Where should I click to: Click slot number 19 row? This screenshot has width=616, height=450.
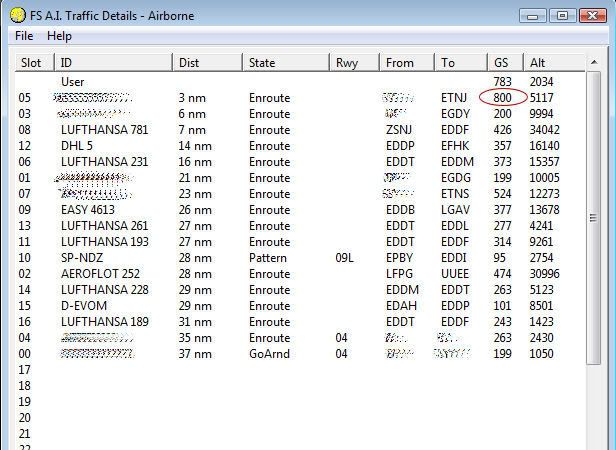click(24, 402)
